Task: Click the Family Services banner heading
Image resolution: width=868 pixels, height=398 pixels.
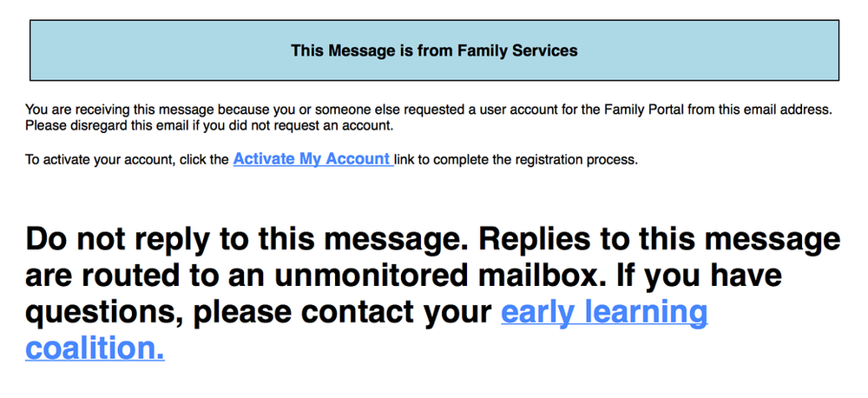Action: [x=434, y=50]
